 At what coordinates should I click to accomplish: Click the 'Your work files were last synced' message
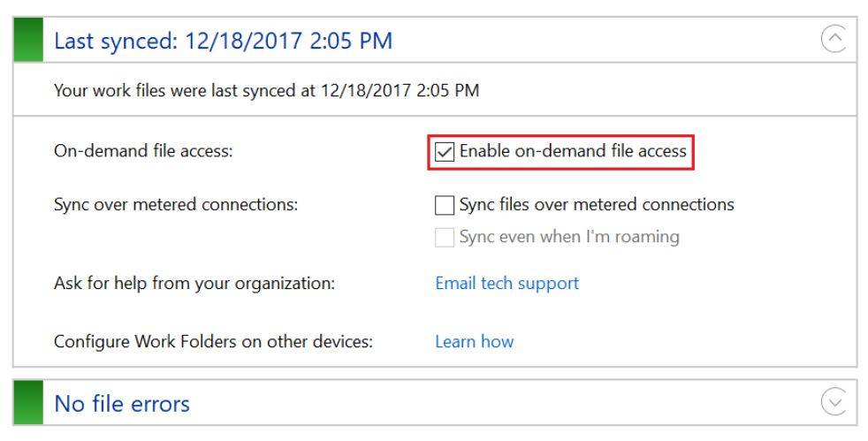click(x=266, y=90)
